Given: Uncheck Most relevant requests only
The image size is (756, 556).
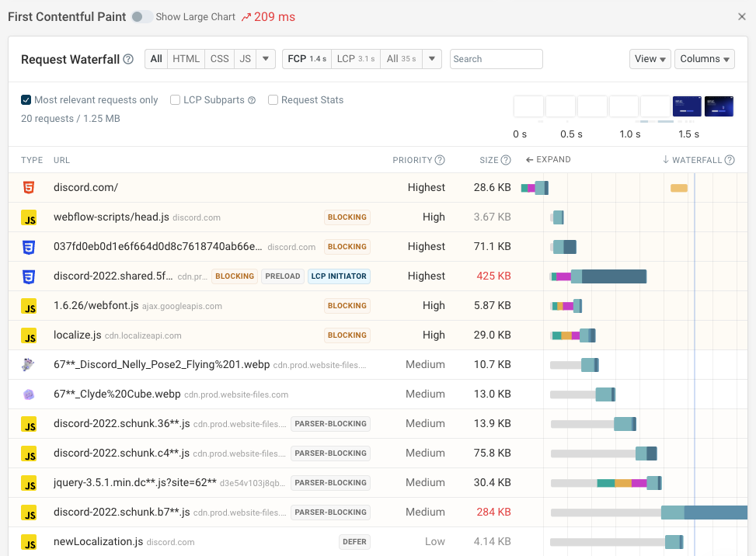Looking at the screenshot, I should (26, 99).
